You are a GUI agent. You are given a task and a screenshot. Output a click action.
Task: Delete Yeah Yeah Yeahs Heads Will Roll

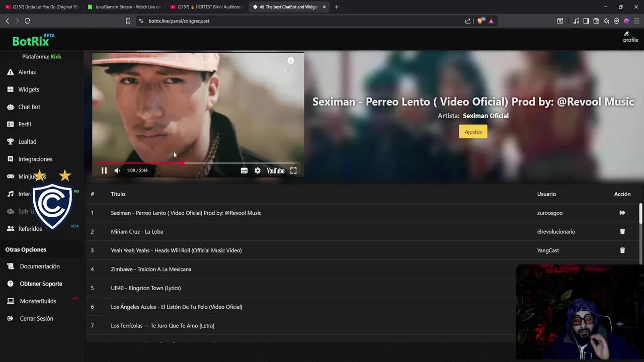(622, 250)
